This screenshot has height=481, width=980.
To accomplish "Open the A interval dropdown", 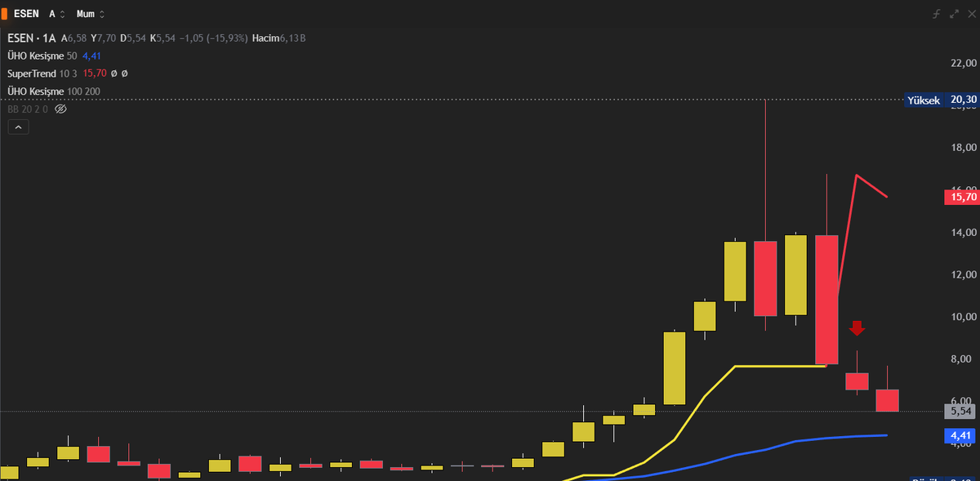I will point(57,14).
